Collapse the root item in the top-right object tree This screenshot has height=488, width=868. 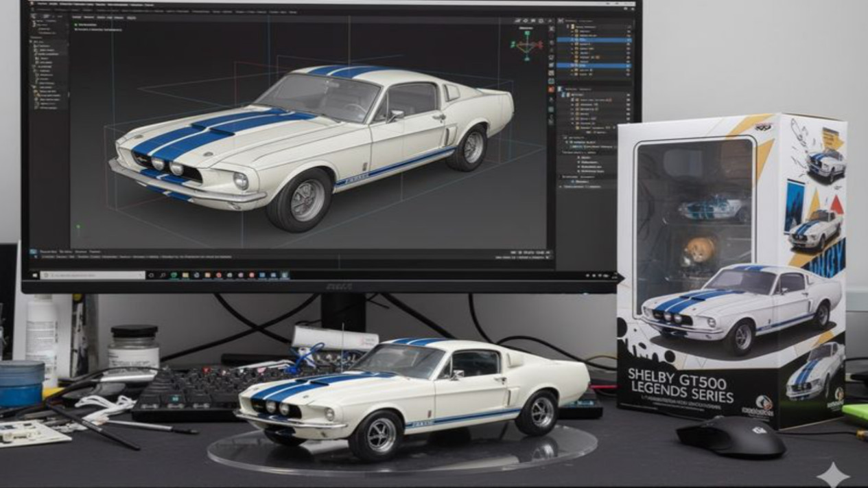pyautogui.click(x=568, y=25)
